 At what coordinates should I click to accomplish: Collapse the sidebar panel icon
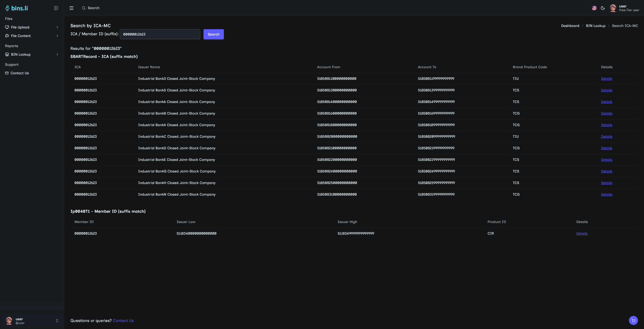point(56,8)
